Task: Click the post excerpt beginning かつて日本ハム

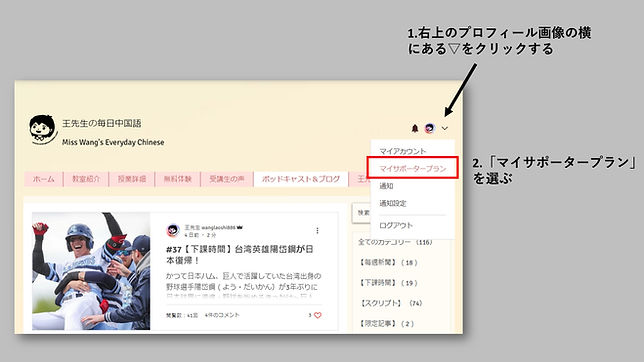Action: 244,286
